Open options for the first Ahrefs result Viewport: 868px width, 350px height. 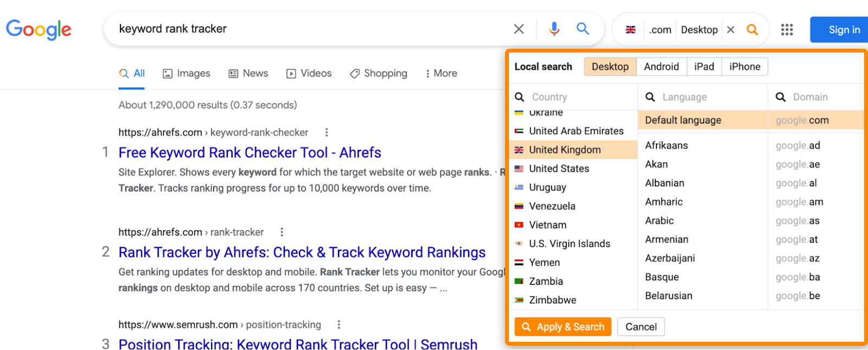point(326,132)
